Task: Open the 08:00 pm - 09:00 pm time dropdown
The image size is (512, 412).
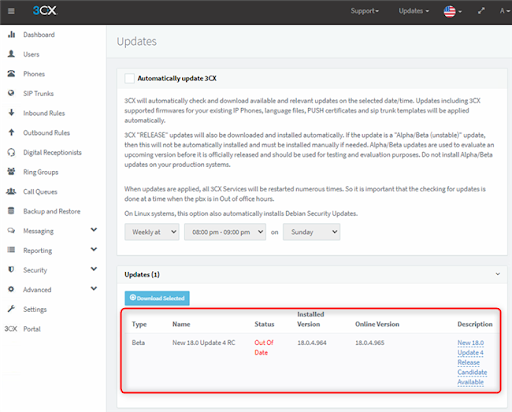Action: 225,232
